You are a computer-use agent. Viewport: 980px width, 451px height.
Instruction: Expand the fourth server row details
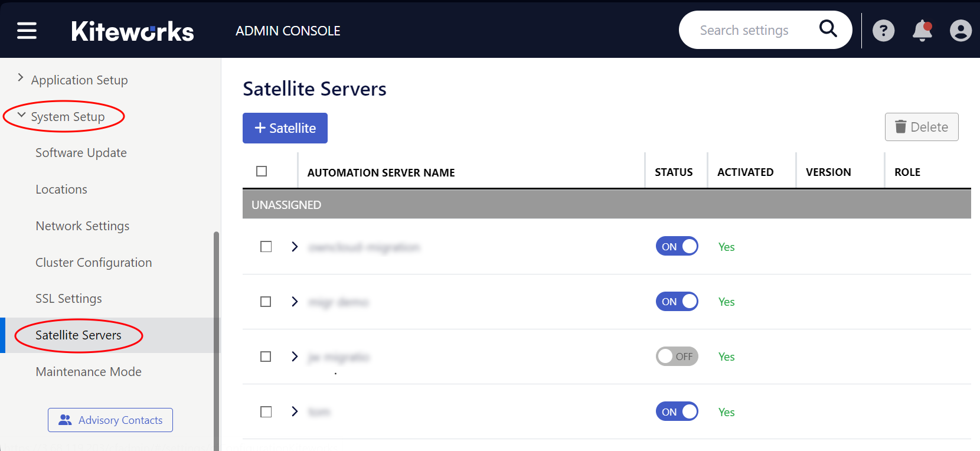pos(295,411)
